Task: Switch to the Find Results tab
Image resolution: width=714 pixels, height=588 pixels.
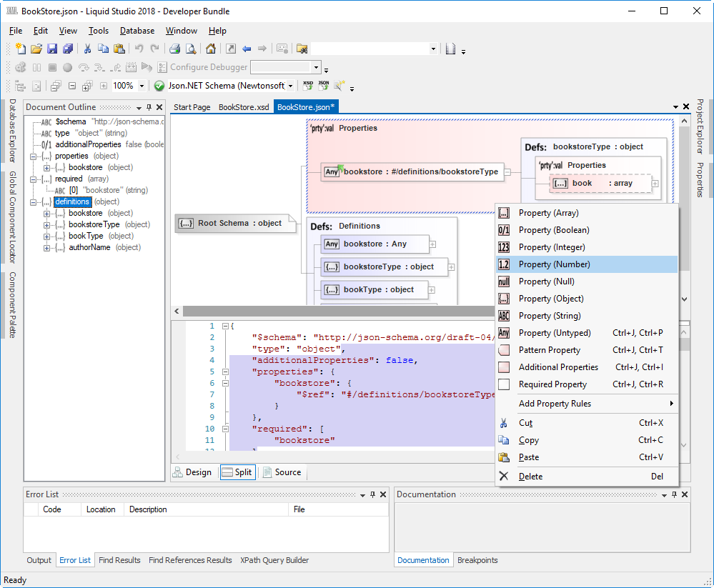Action: pyautogui.click(x=119, y=560)
